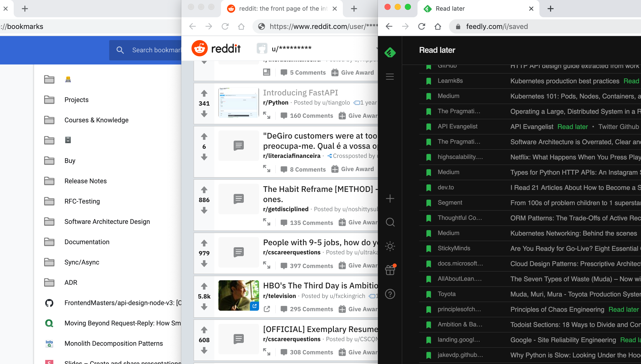Open external link icon for HBO post
641x364 pixels.
(x=267, y=309)
